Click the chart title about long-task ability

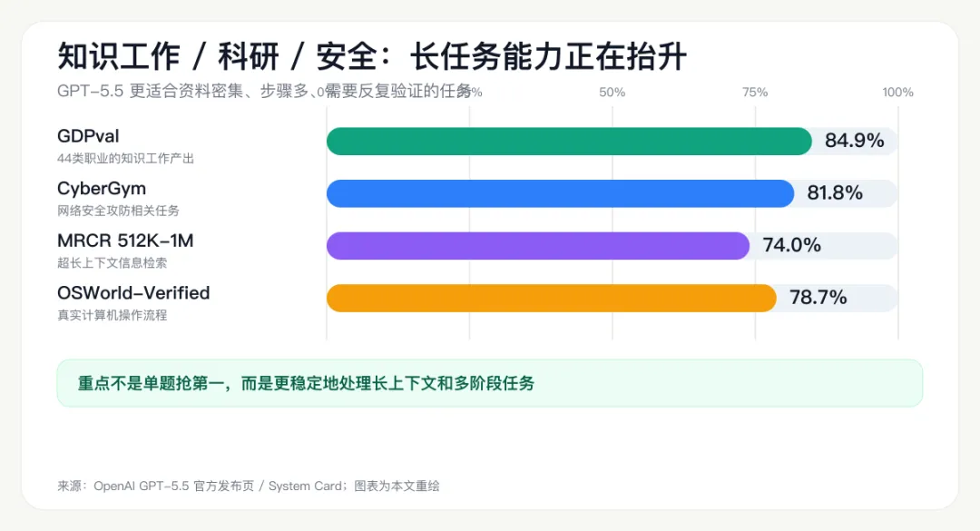coord(372,57)
